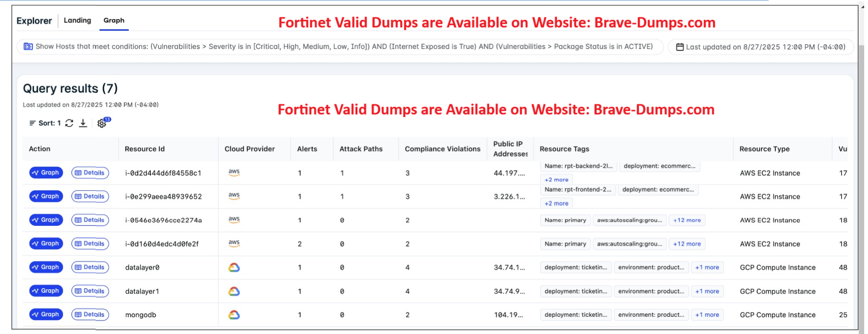
Task: Click the calendar icon beside Last updated
Action: 680,47
